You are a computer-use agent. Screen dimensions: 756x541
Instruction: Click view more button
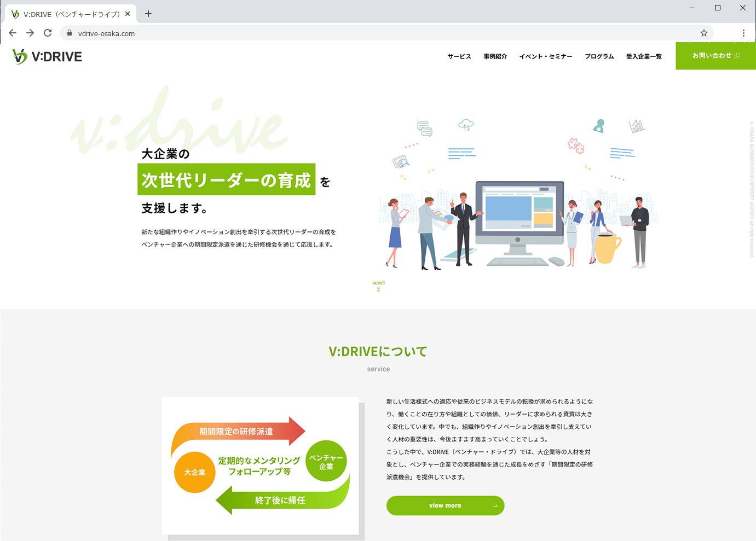(445, 505)
